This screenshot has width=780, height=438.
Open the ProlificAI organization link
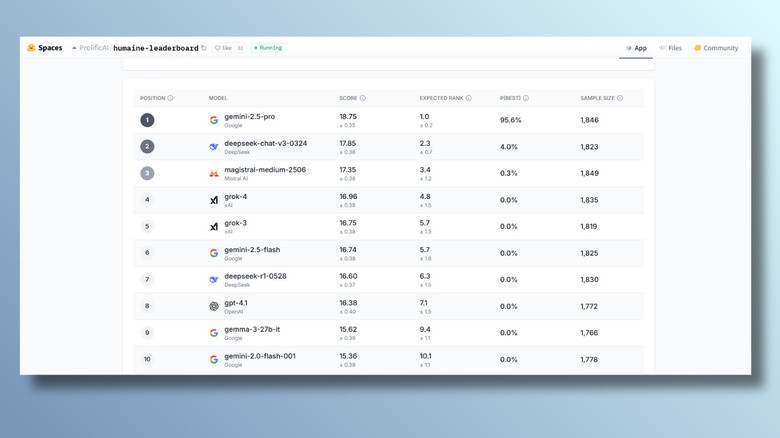(x=94, y=48)
